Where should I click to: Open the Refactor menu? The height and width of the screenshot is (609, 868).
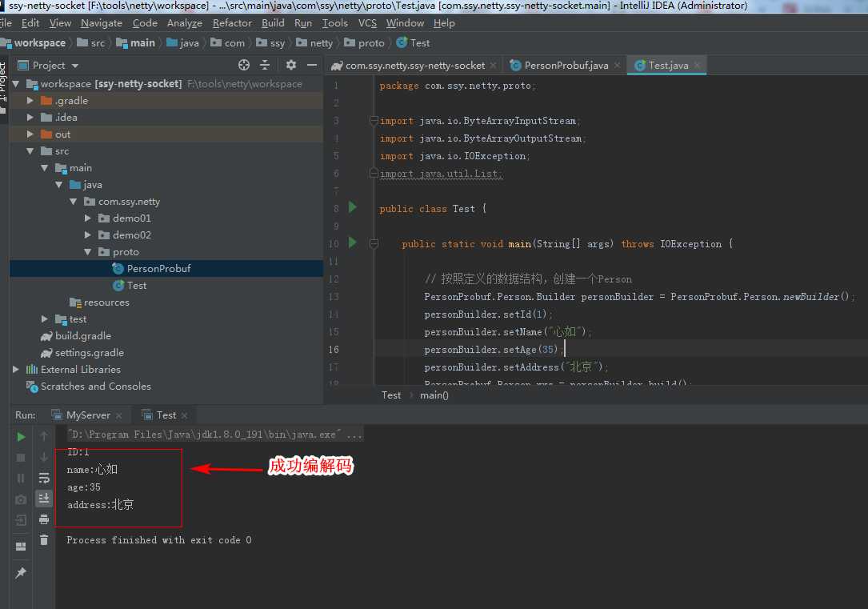[232, 23]
